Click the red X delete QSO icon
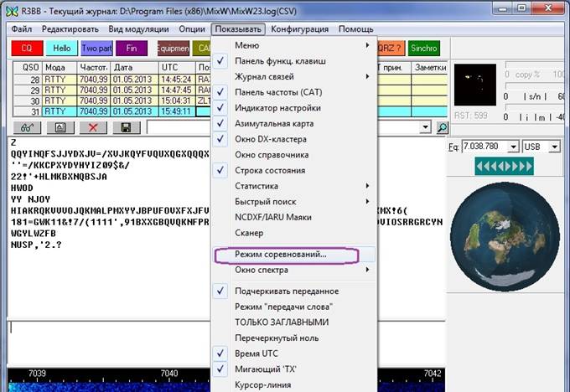Screen dimensions: 570x392 tap(92, 127)
